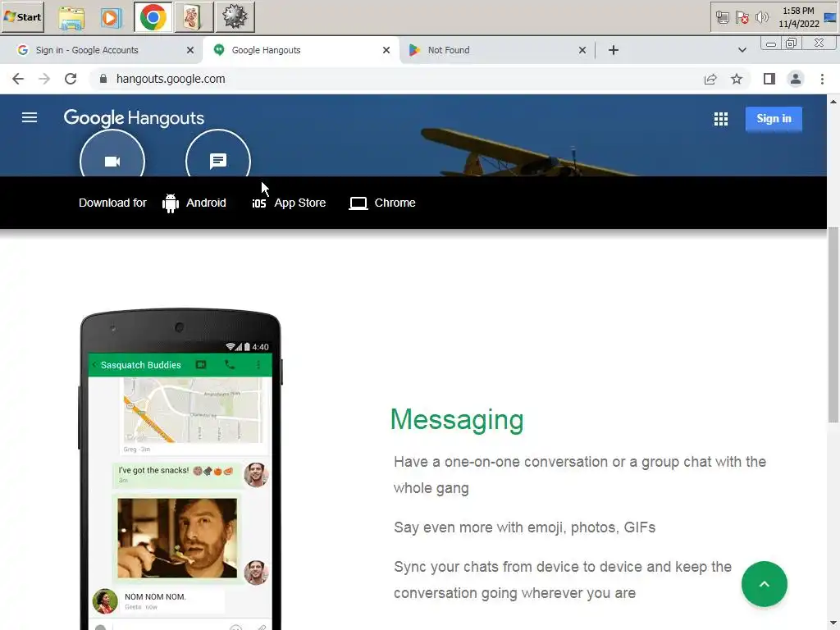Click the Google Hangouts logo
This screenshot has height=630, width=840.
134,118
